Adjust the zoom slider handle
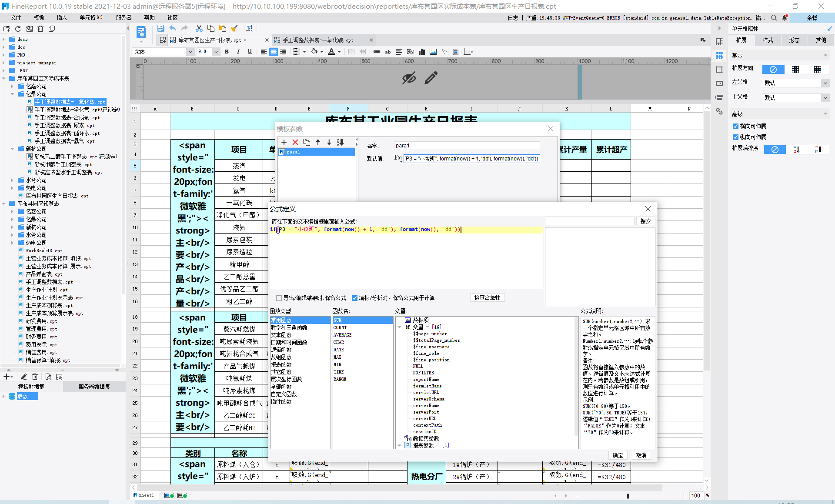 (628, 496)
